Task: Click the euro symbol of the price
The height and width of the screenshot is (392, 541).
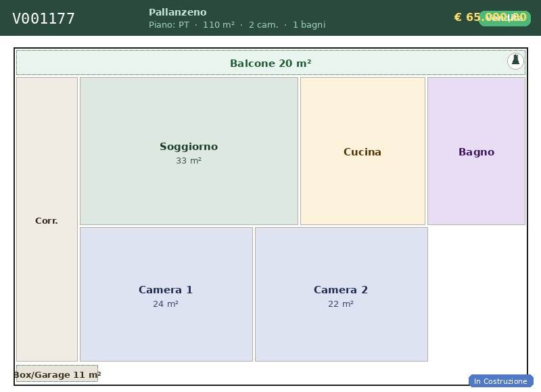Action: pos(458,17)
